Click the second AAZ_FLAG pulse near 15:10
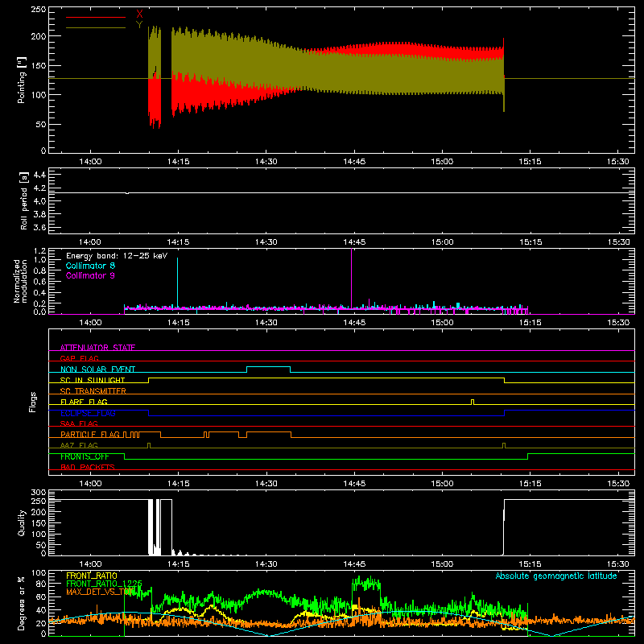The image size is (644, 644). 504,445
